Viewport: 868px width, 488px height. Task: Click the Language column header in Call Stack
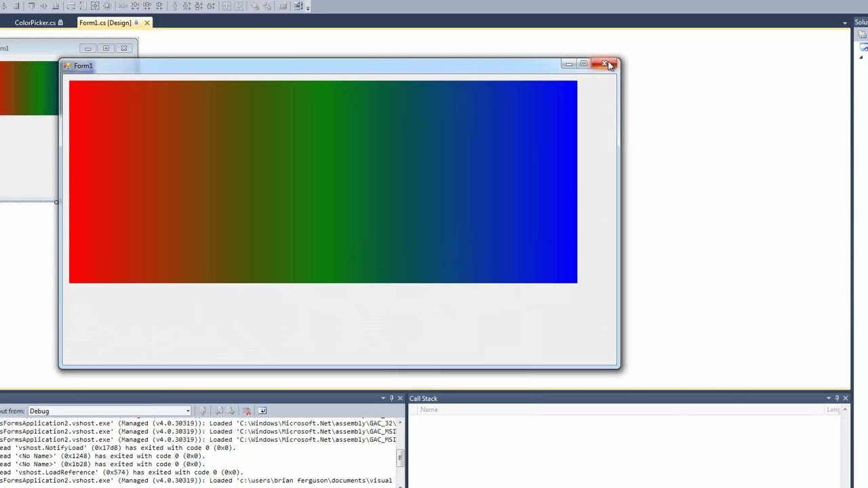(833, 409)
